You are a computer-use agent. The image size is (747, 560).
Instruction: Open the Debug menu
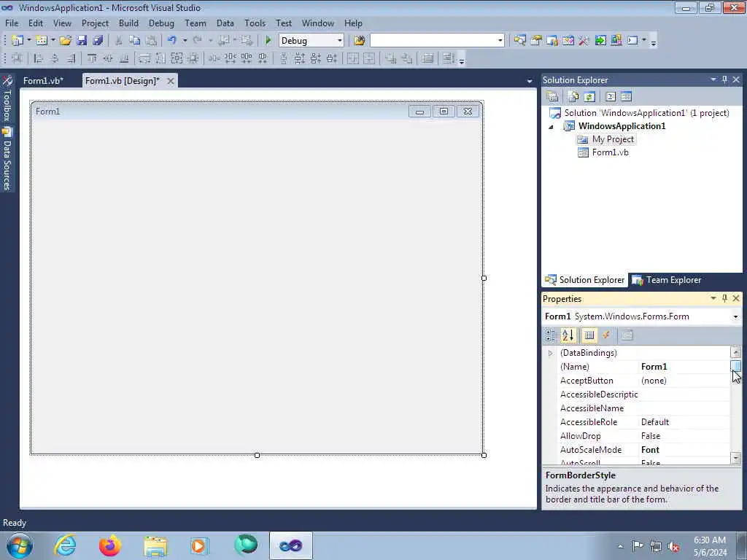161,23
